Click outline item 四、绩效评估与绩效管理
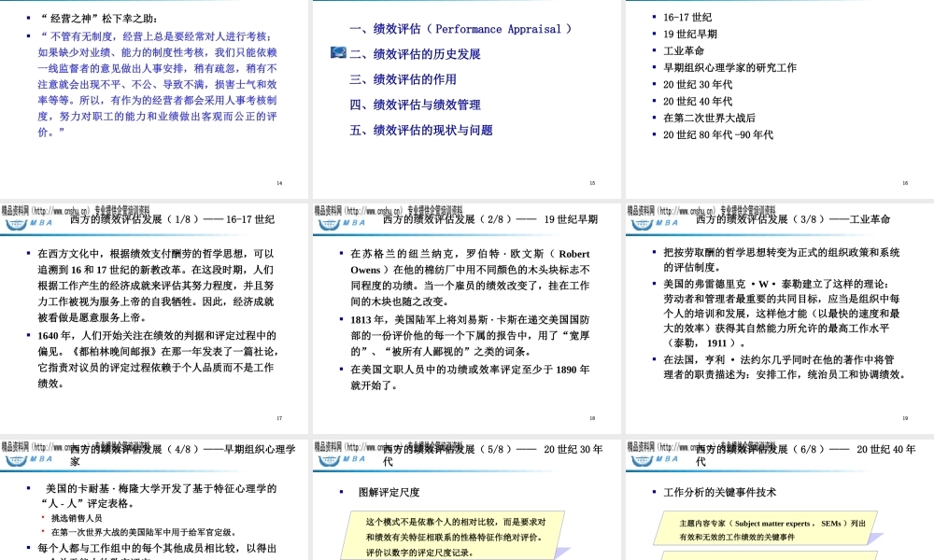The width and height of the screenshot is (934, 560). tap(415, 105)
